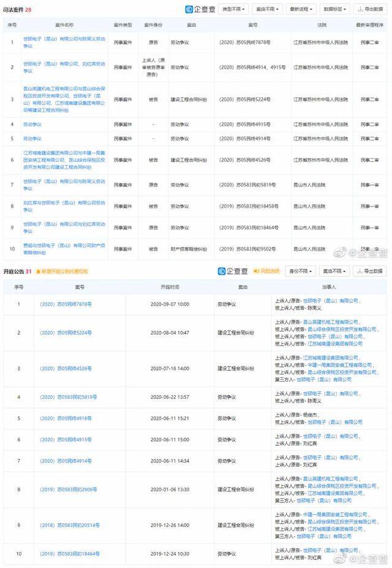This screenshot has width=392, height=568.
Task: Open (2020)苏05民终7878号 link in 开庭公告 table
Action: (66, 305)
